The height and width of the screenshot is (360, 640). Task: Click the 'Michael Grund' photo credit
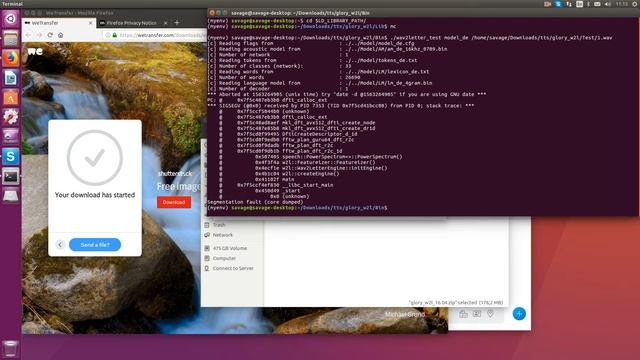[404, 314]
